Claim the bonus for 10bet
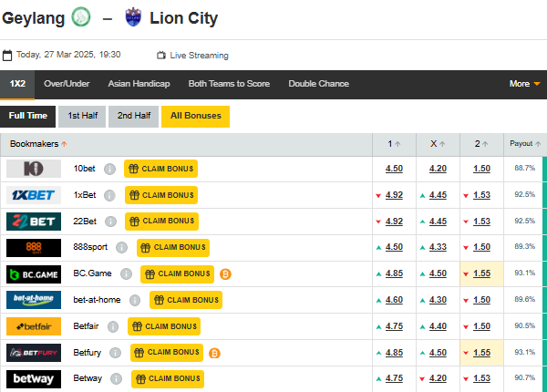This screenshot has height=392, width=547. [160, 169]
